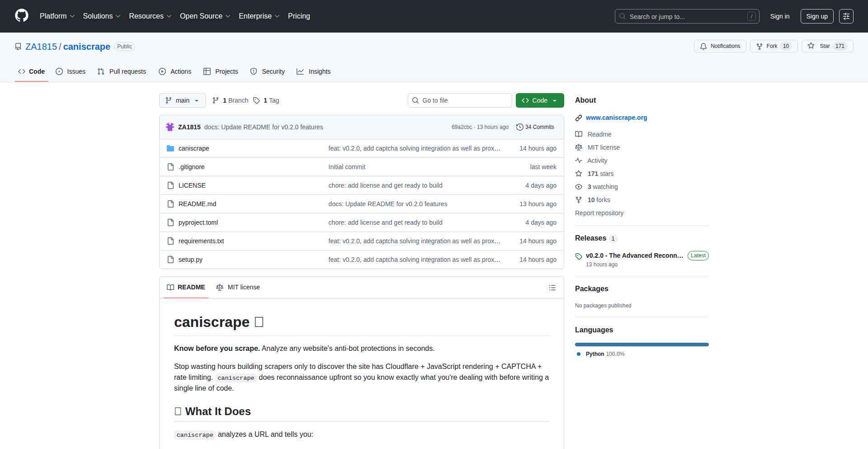Screen dimensions: 868x449
Task: Open the 34 Commits history
Action: [535, 127]
